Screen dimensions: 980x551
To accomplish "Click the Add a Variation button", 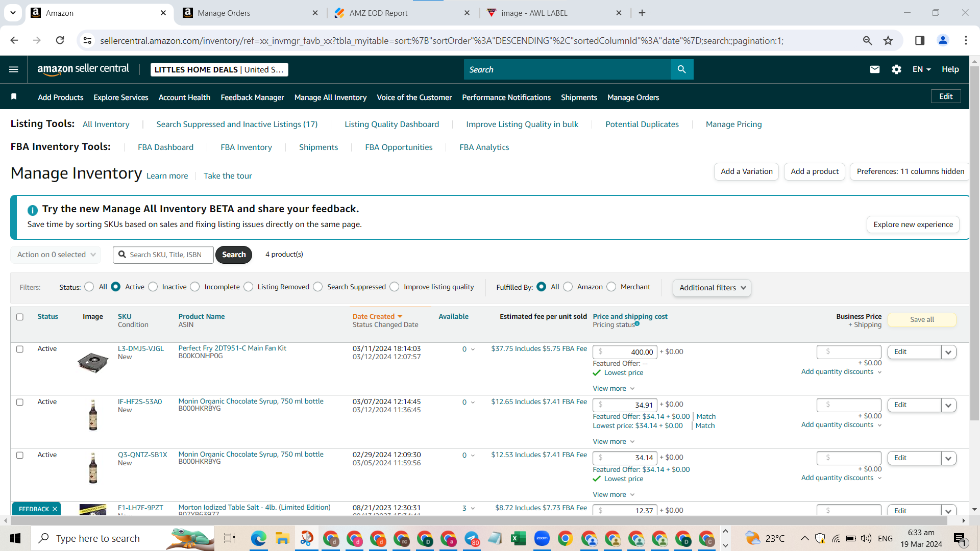I will pos(746,171).
